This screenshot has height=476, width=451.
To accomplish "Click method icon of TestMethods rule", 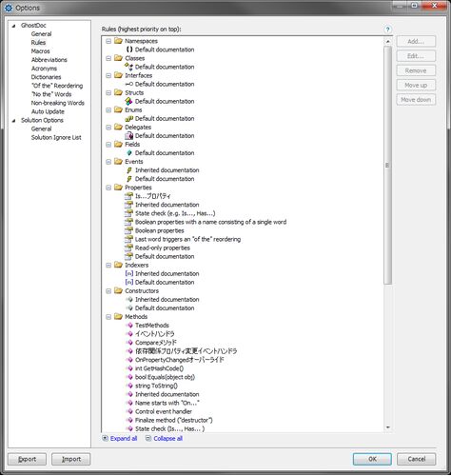I will pyautogui.click(x=129, y=325).
